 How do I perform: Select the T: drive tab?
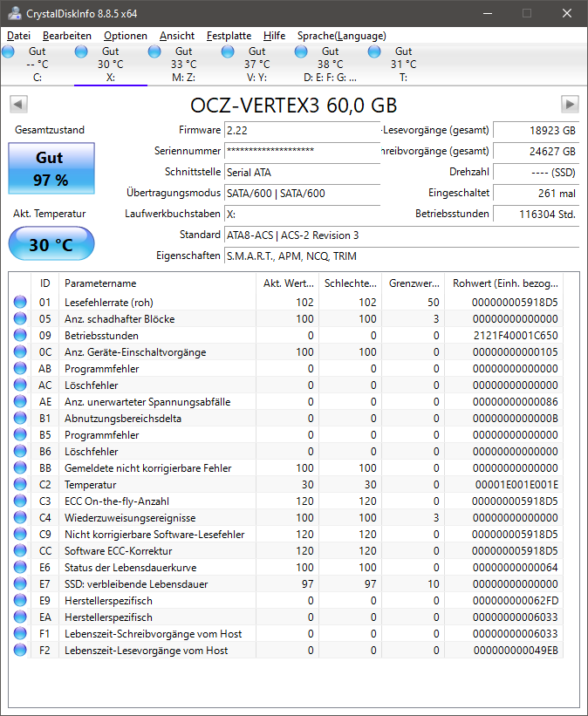click(x=403, y=65)
